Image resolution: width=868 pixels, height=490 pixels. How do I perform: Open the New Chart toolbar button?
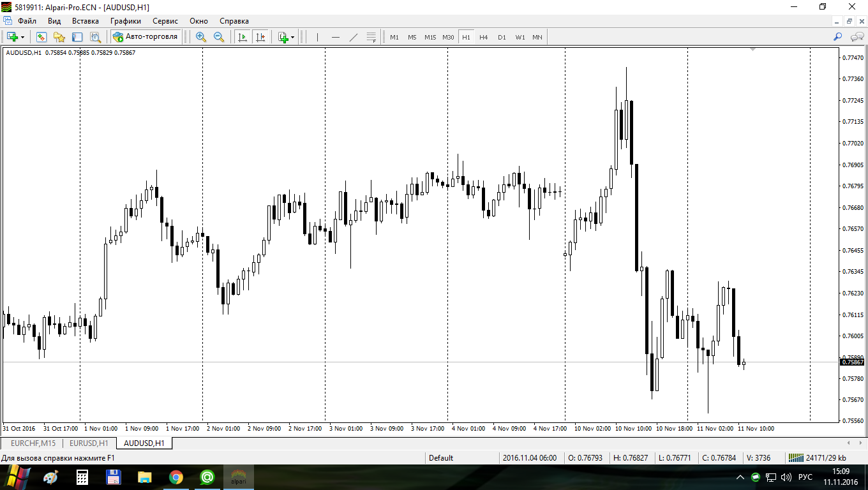[x=12, y=37]
